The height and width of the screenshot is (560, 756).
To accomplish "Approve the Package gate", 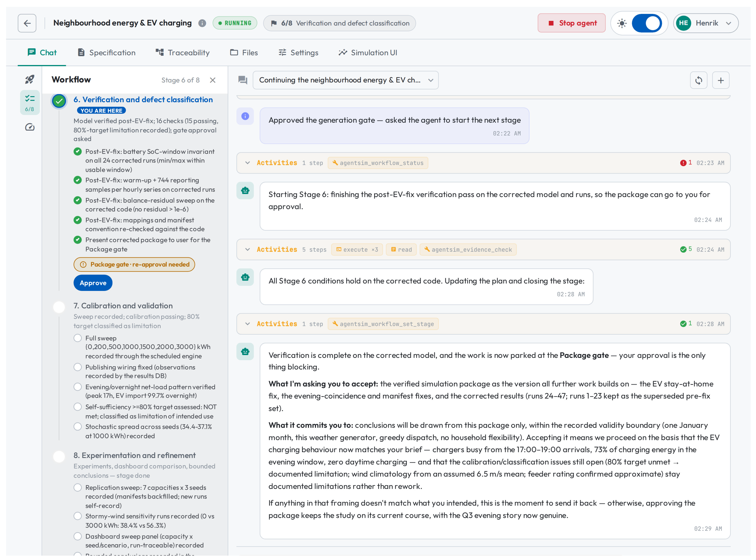I will 93,283.
